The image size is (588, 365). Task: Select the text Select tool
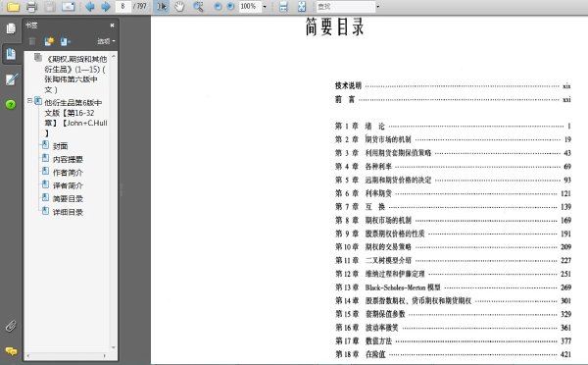pos(162,7)
